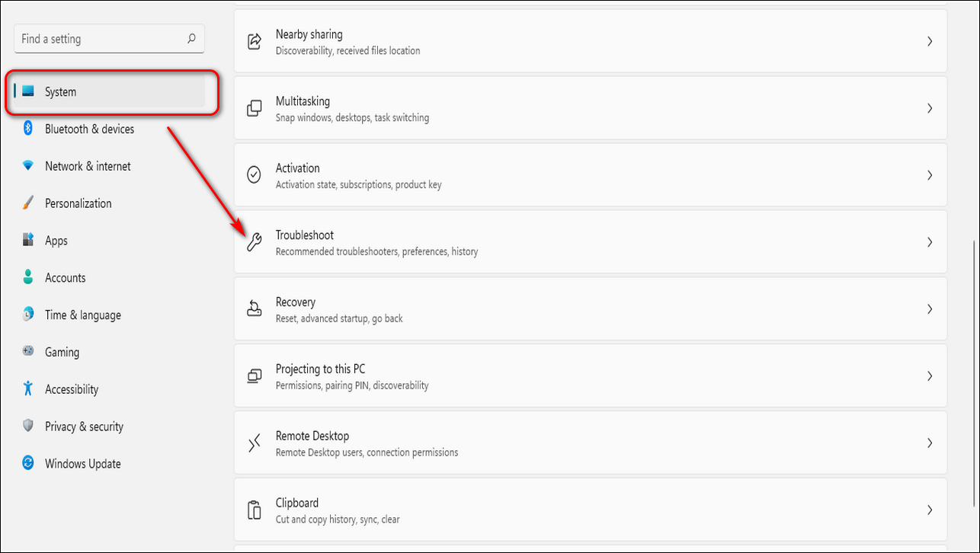Expand the Recovery chevron arrow

(929, 309)
